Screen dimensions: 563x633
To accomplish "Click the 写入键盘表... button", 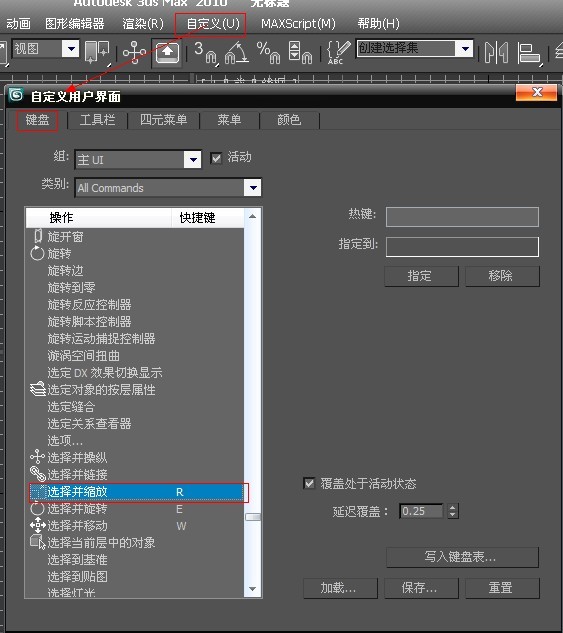I will pyautogui.click(x=462, y=558).
